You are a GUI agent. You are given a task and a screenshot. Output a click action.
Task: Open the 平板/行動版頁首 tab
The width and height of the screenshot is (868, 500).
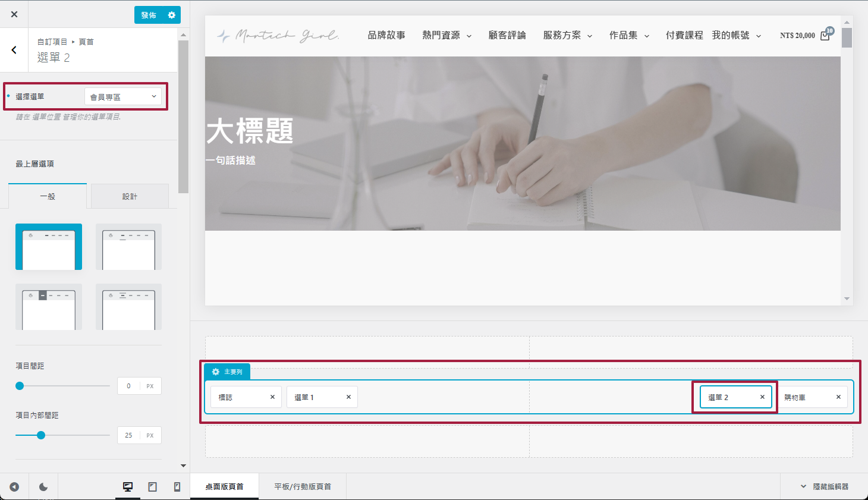tap(303, 486)
